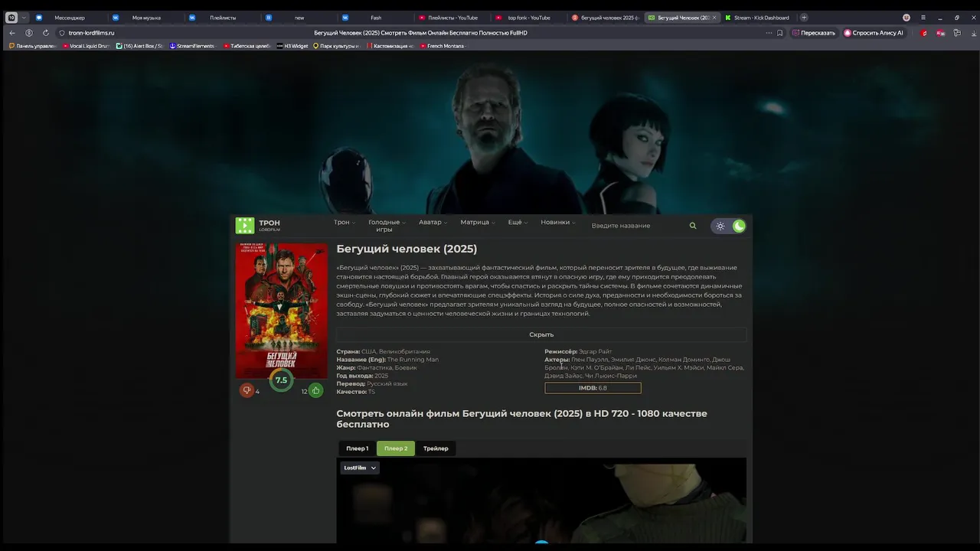Open the StreamElements bookmark
Viewport: 980px width, 551px height.
(x=192, y=46)
